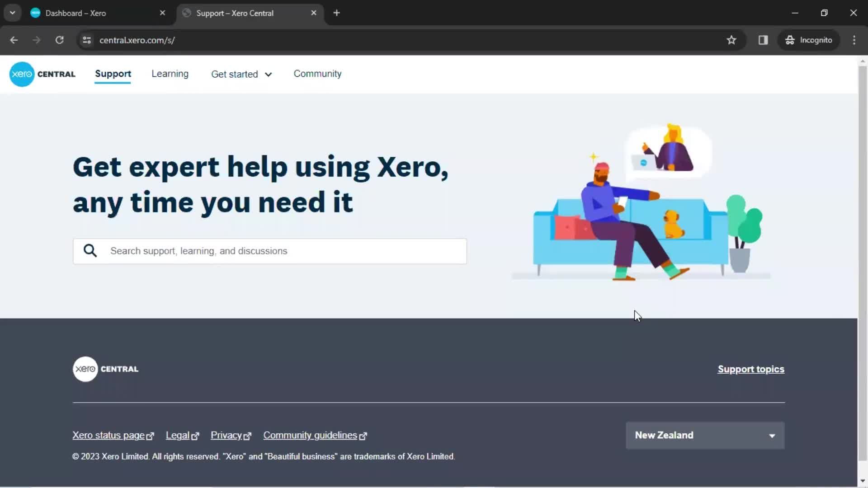868x488 pixels.
Task: Minimize the browser window
Action: (x=795, y=13)
